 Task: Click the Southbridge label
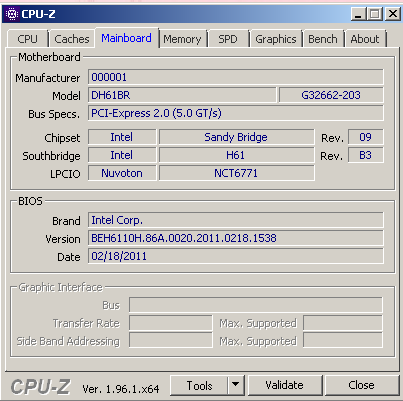51,156
